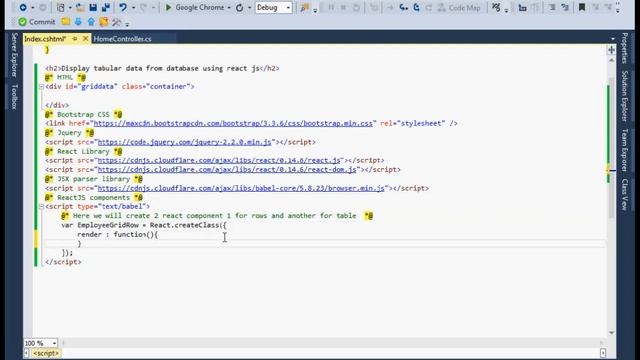Click the Decrease Indent icon

pyautogui.click(x=522, y=7)
